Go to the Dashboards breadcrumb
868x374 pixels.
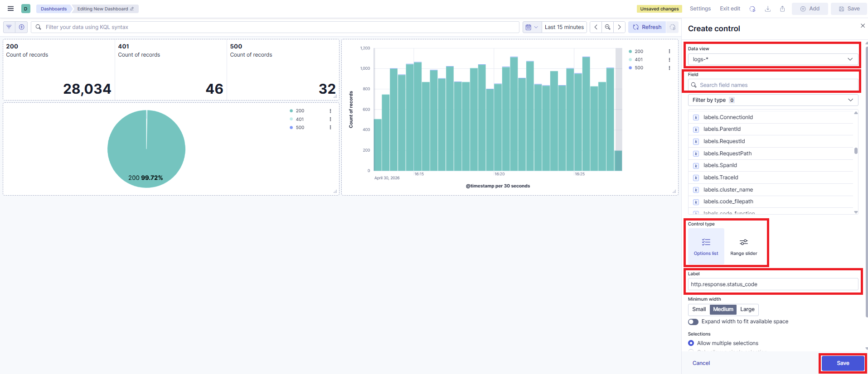[x=53, y=9]
